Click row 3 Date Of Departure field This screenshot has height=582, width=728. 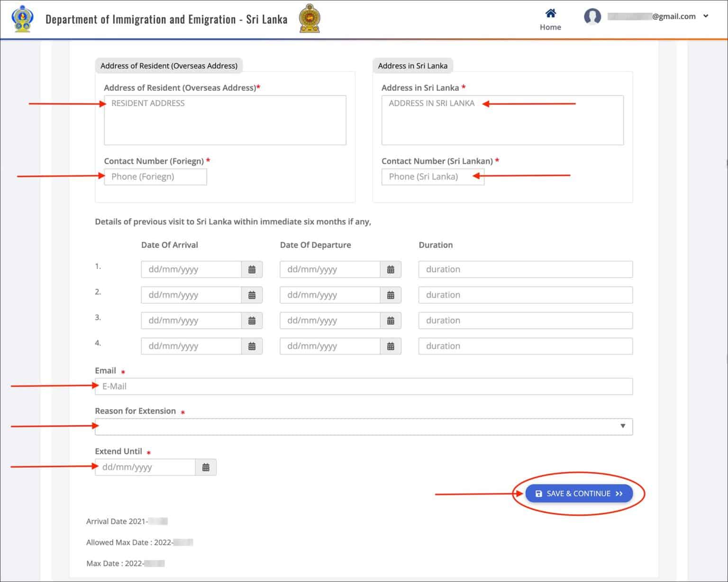[x=330, y=321]
